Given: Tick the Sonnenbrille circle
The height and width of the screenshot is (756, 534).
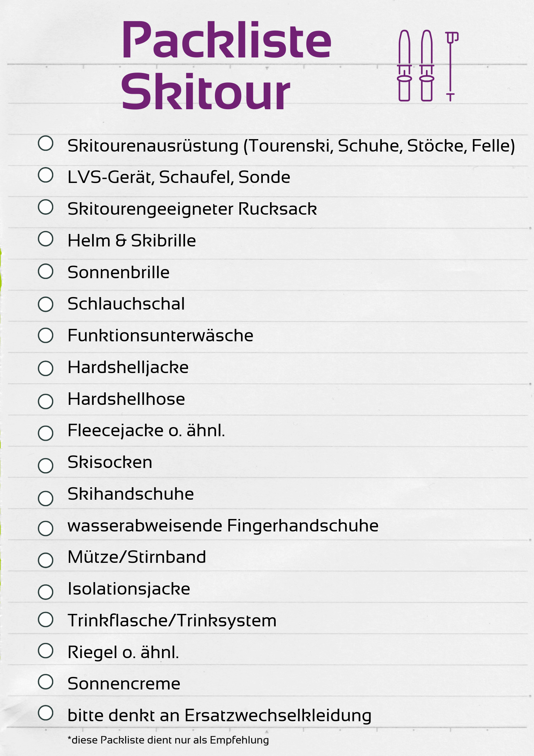Looking at the screenshot, I should (x=46, y=271).
